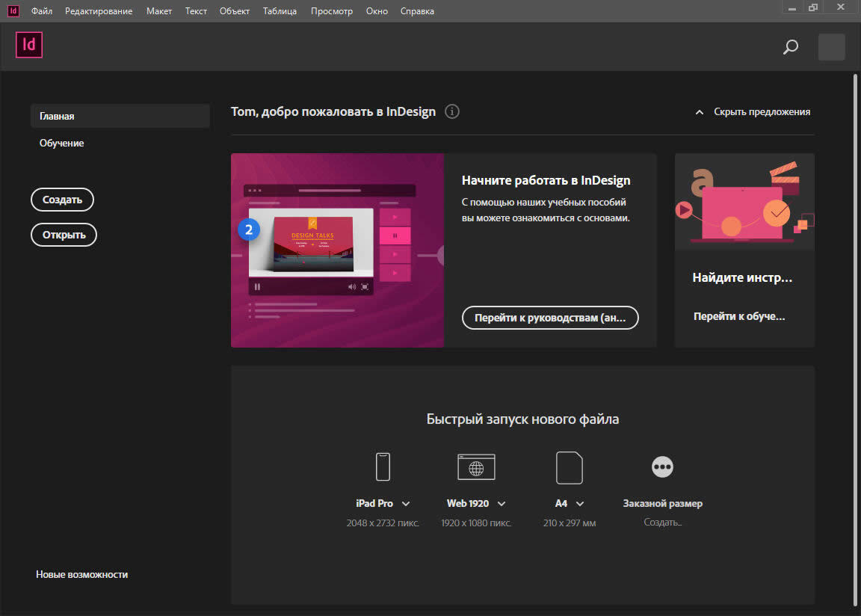
Task: Click the iPad Pro device icon
Action: point(383,466)
